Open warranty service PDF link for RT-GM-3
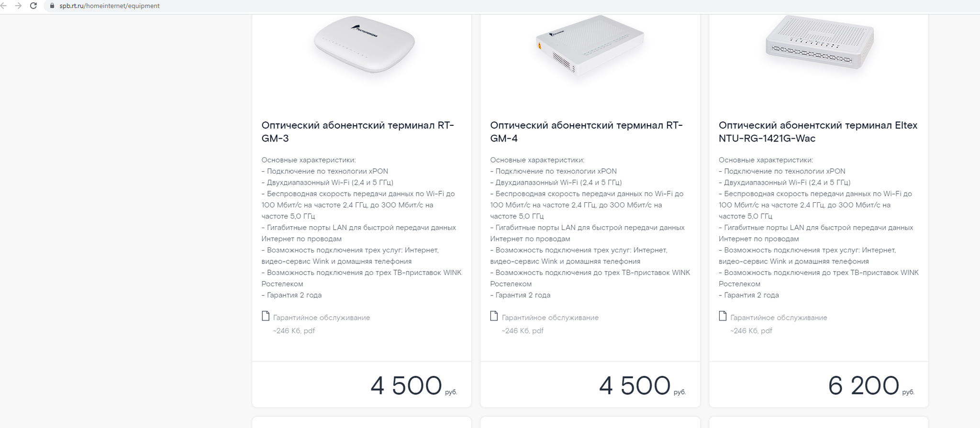The image size is (980, 428). click(x=322, y=318)
